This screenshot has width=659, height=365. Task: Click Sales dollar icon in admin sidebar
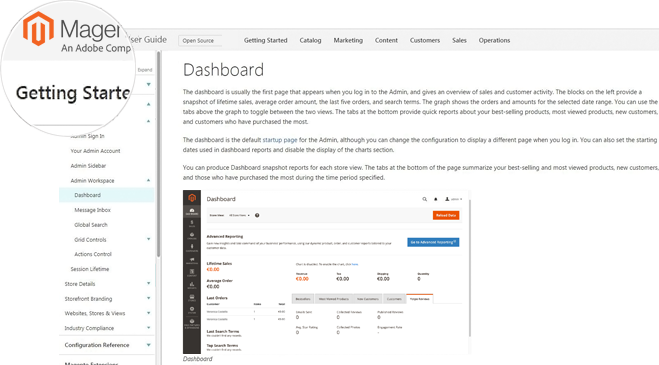192,223
